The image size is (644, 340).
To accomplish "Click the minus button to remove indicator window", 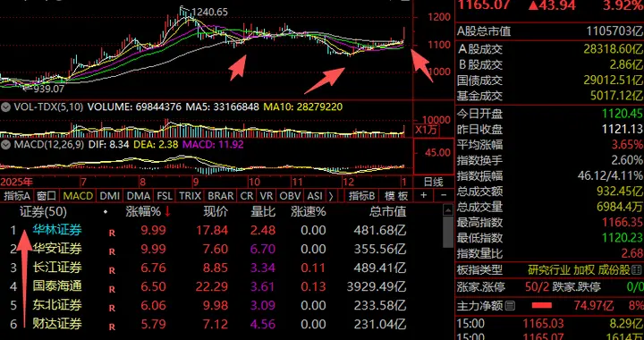I will [444, 195].
